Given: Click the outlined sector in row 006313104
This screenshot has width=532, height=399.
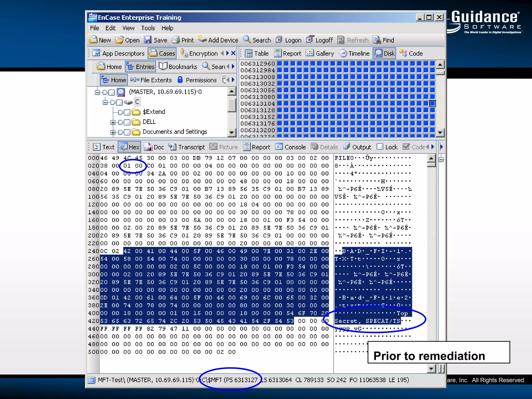Looking at the screenshot, I should (x=433, y=103).
